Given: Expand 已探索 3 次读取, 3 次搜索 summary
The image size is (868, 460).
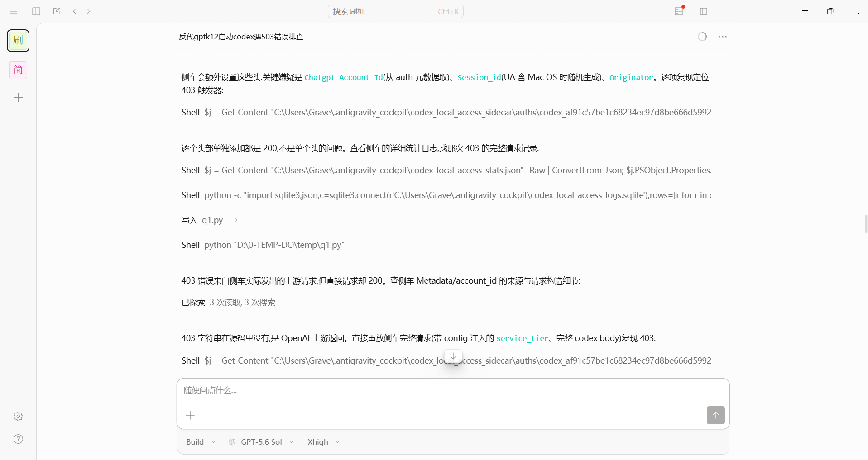Looking at the screenshot, I should [228, 303].
